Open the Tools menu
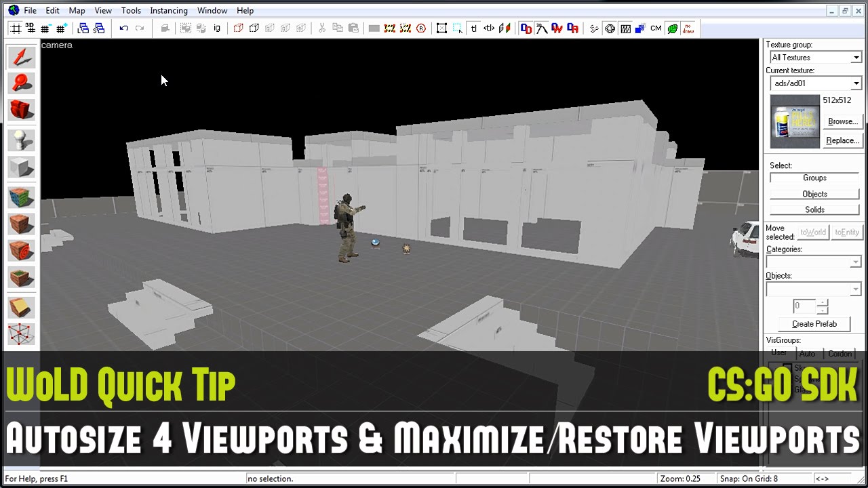This screenshot has height=488, width=868. click(131, 10)
